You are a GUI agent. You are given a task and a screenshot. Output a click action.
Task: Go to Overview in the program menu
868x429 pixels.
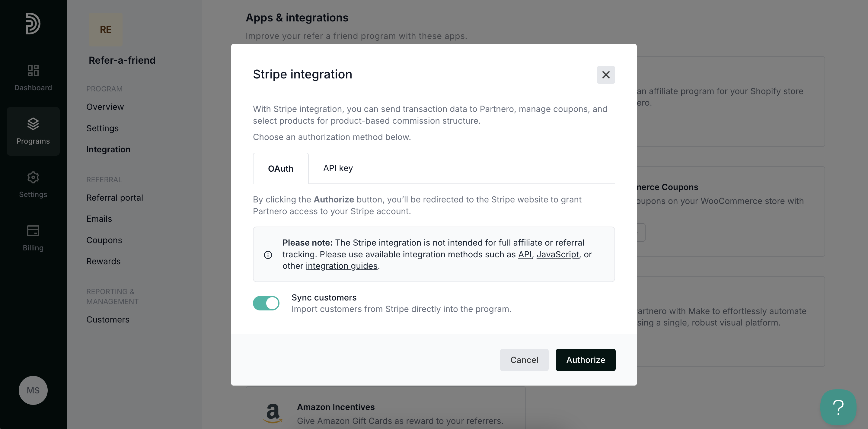(105, 107)
